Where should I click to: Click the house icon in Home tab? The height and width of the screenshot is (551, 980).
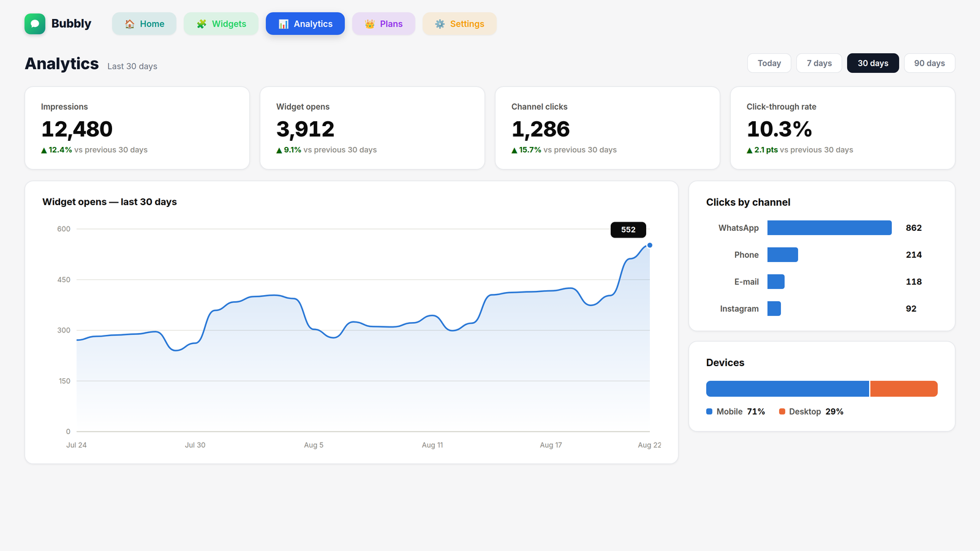point(130,24)
